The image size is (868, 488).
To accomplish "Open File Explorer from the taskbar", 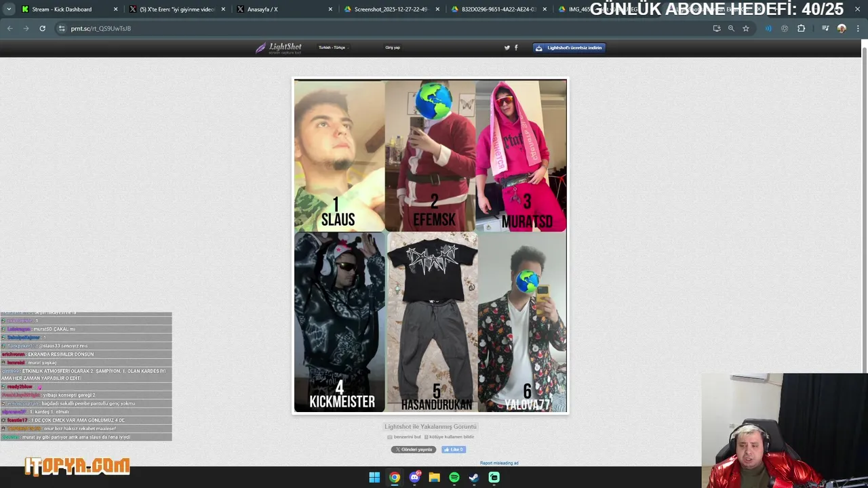I will tap(434, 477).
